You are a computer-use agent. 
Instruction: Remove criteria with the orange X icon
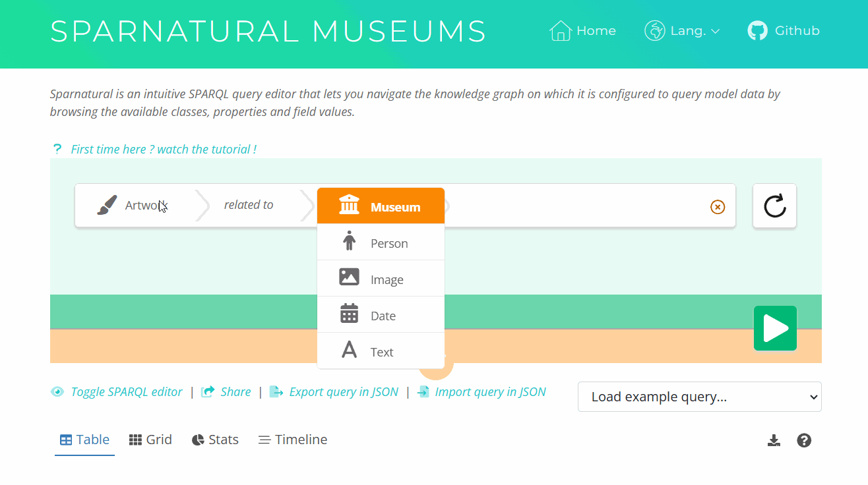coord(718,207)
